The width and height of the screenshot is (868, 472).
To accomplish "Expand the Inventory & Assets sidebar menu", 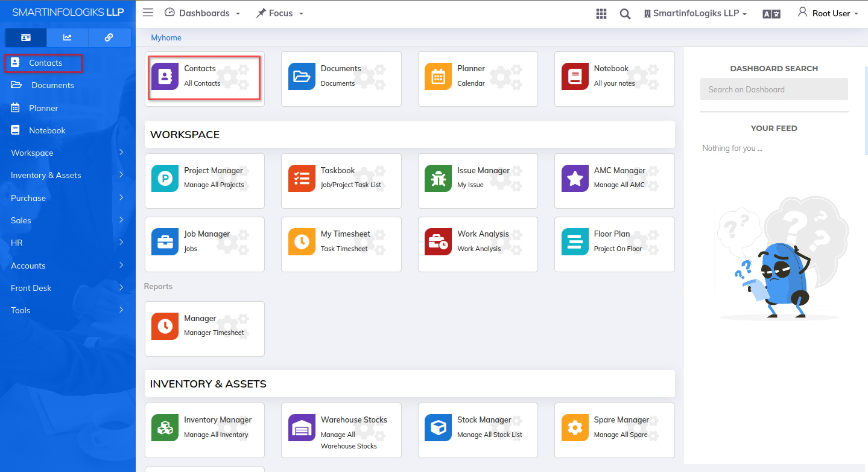I will 68,175.
